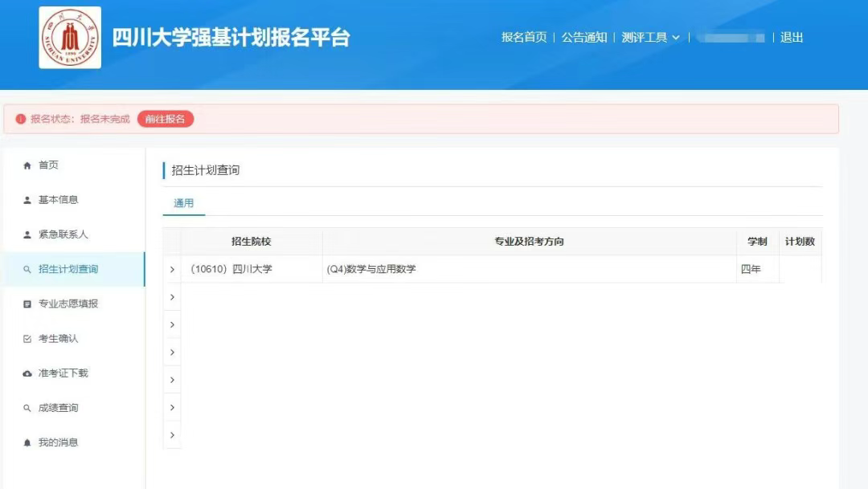Click the red 前往报名 button
The height and width of the screenshot is (489, 868).
point(165,119)
